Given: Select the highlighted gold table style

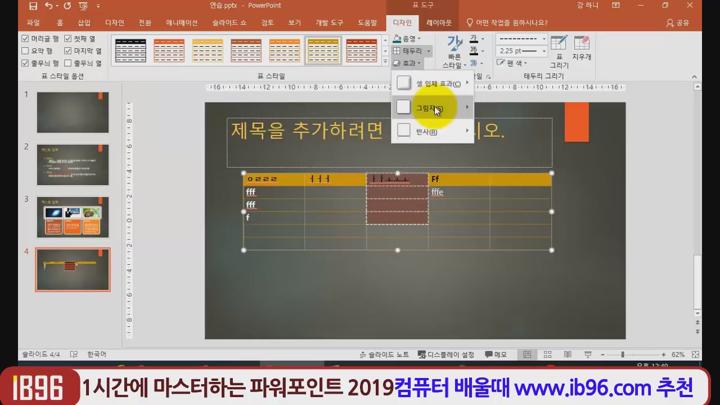Looking at the screenshot, I should pyautogui.click(x=323, y=51).
